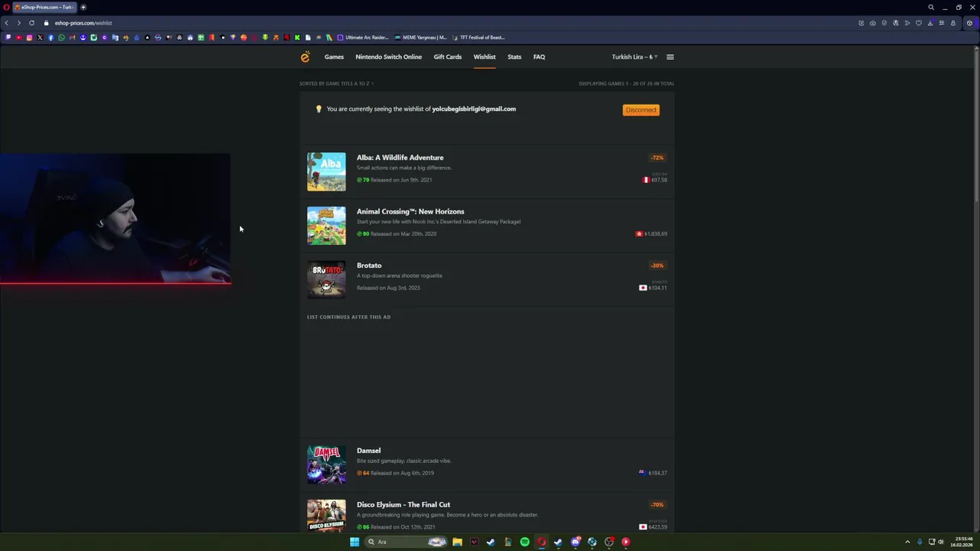Open 'TFT Festival of Beast...' bookmark

coord(479,37)
